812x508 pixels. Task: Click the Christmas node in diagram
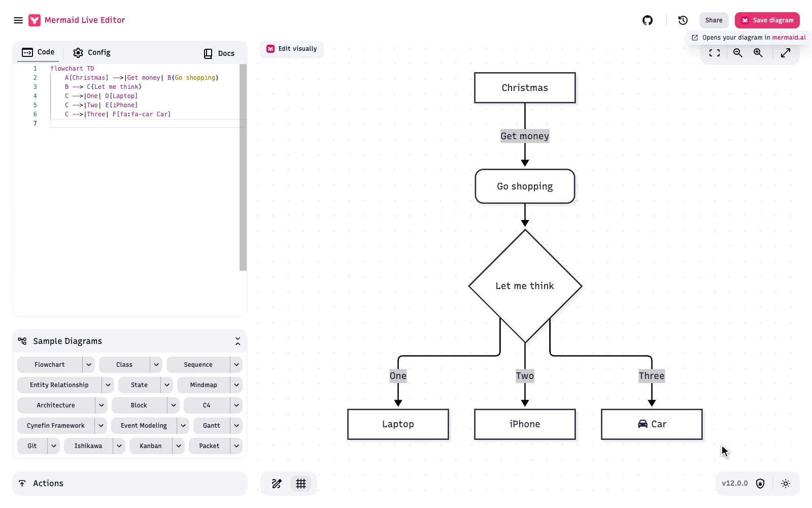coord(525,88)
